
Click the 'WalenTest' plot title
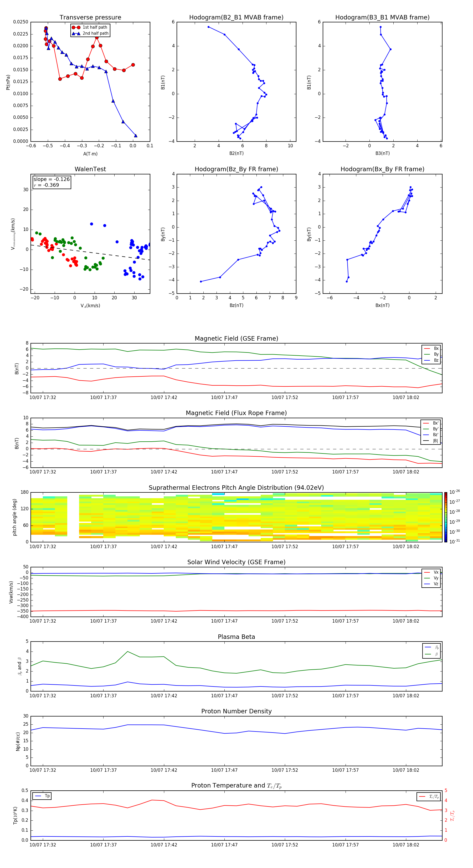90,169
